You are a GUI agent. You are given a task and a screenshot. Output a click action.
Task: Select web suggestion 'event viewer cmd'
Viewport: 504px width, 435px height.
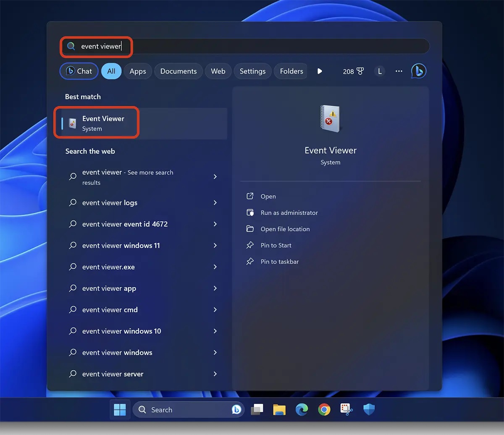click(x=144, y=310)
